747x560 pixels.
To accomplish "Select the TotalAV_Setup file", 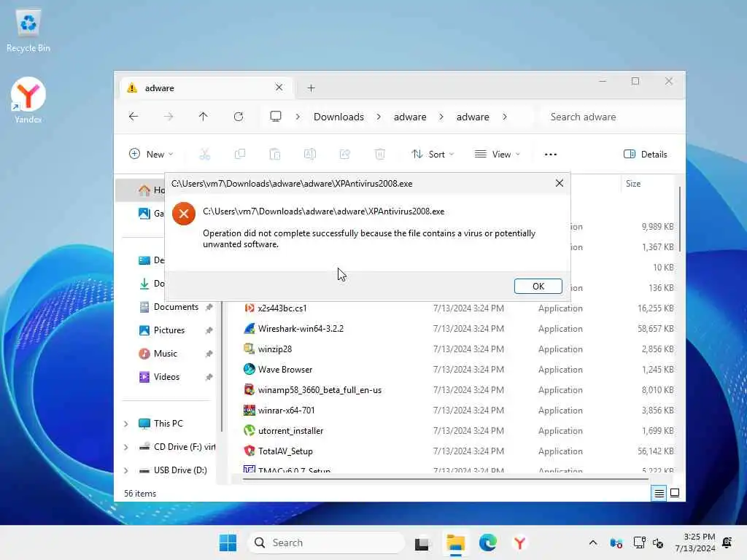I will click(x=285, y=451).
